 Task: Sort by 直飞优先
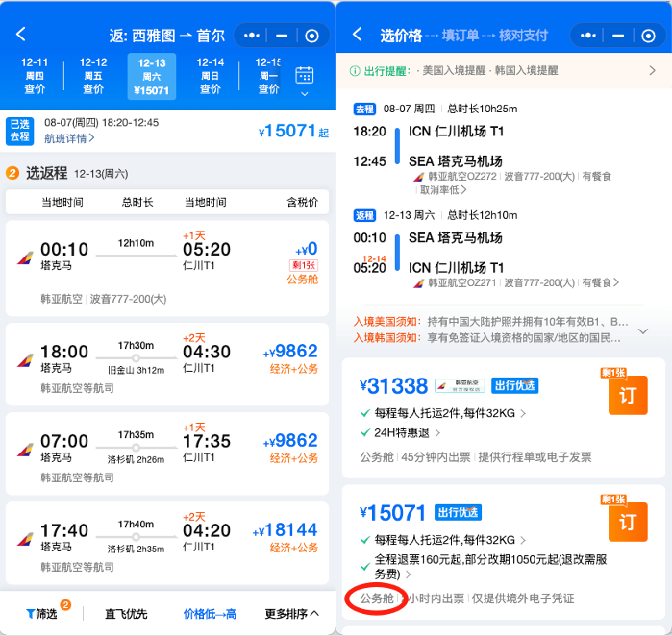[126, 614]
